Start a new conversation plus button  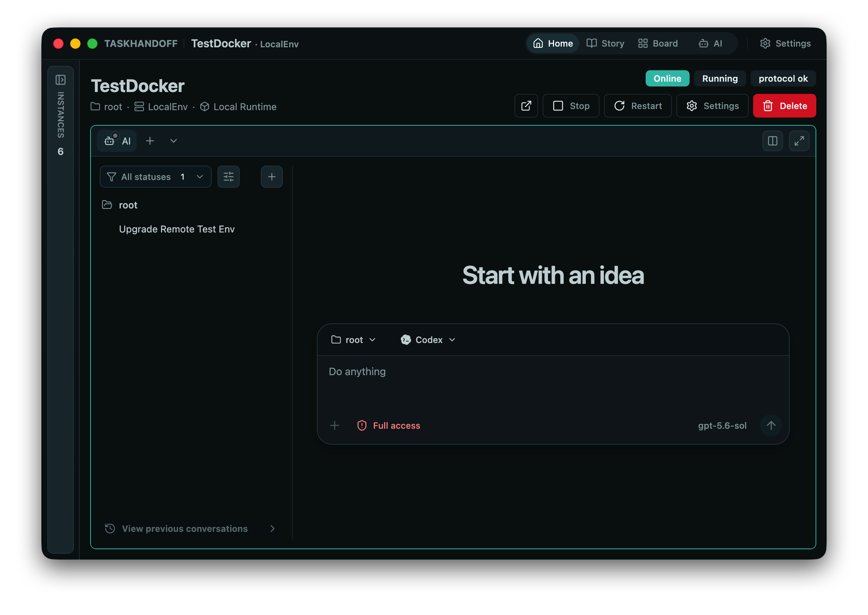[x=272, y=176]
